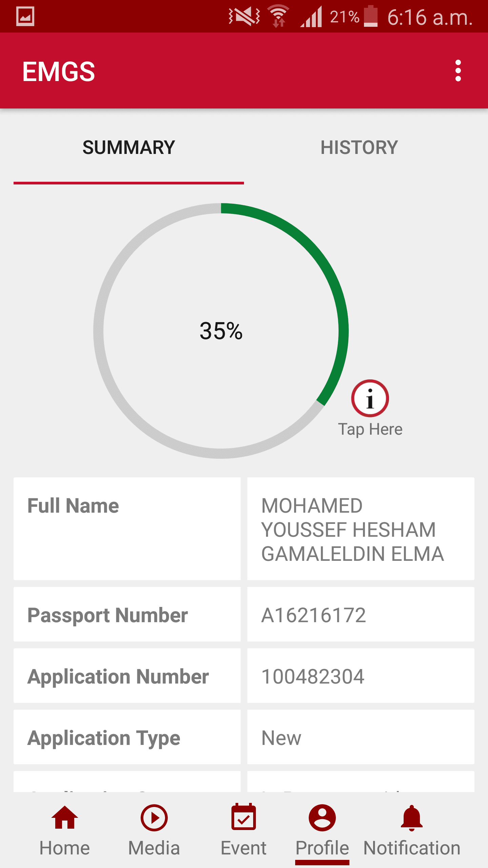Open the three-dot overflow menu
Screen dimensions: 488x868
(458, 71)
